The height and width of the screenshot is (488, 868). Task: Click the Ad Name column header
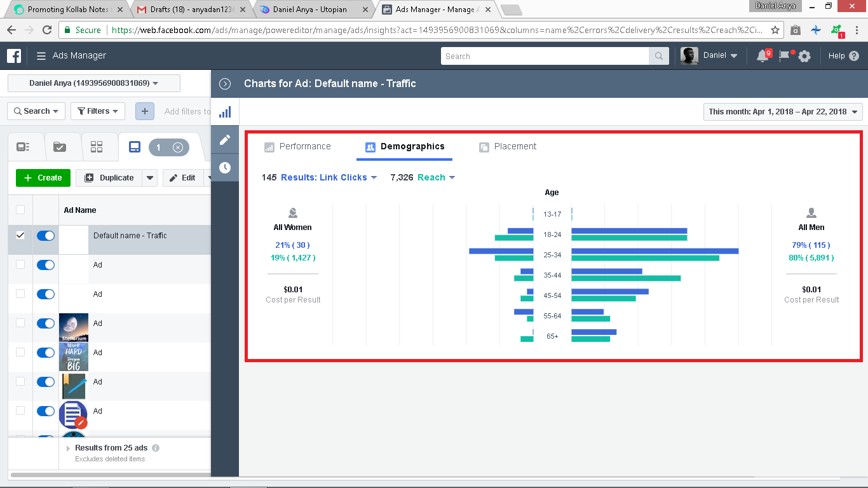[80, 210]
